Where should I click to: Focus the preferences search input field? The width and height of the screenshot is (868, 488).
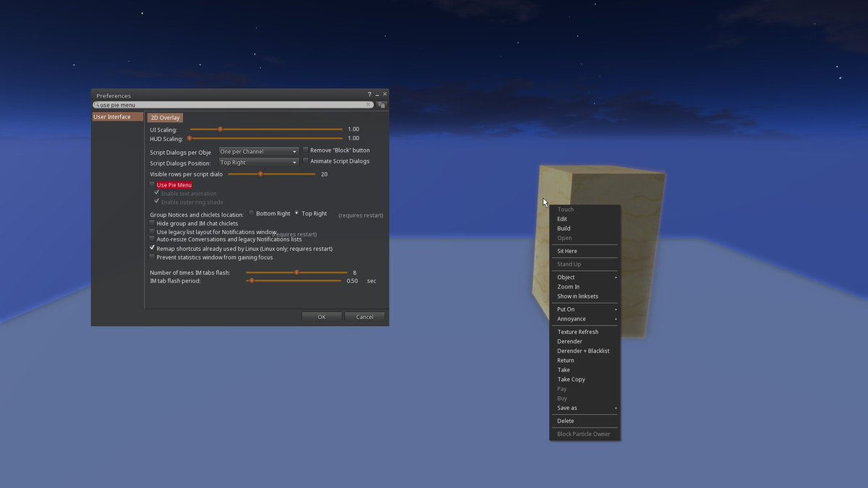[232, 105]
